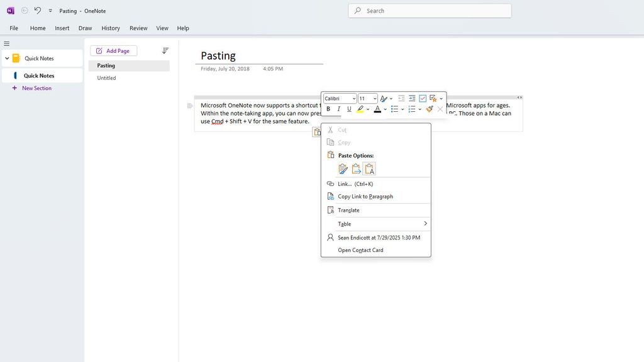Click the Increase Indent icon
Viewport: 644px width, 362px height.
[413, 97]
